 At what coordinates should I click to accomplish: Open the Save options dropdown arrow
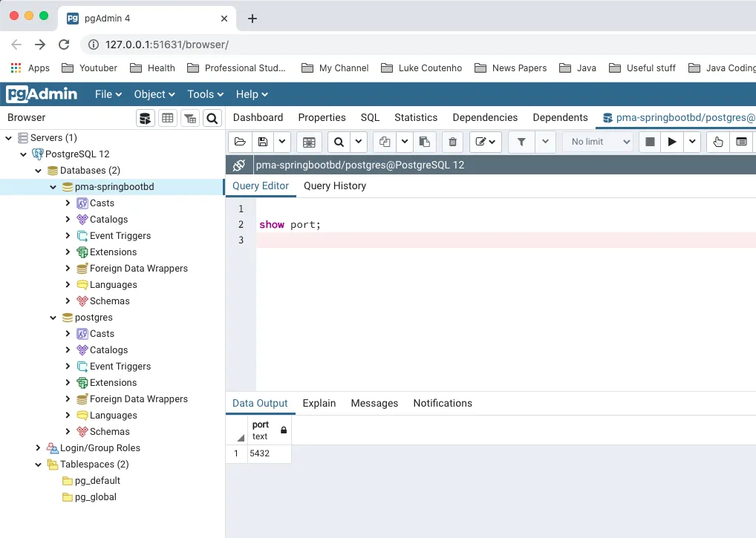tap(282, 142)
